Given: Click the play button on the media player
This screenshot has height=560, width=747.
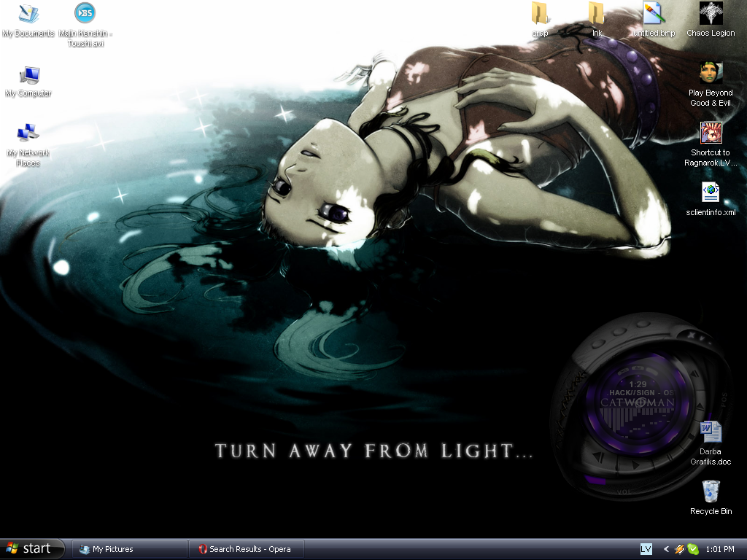Looking at the screenshot, I should coord(636,464).
